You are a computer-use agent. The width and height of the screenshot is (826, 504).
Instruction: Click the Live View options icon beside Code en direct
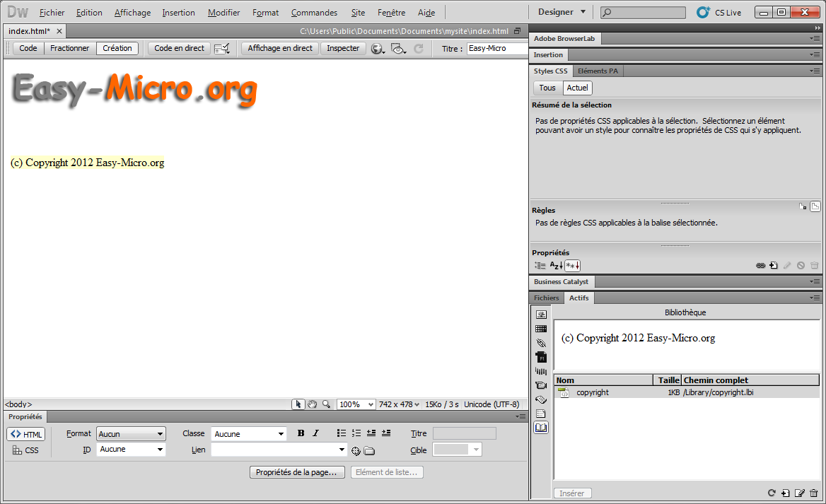(x=222, y=49)
